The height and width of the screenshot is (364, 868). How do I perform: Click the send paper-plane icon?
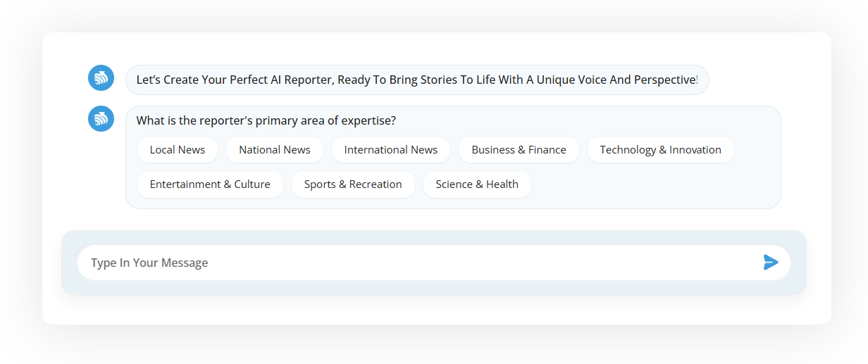coord(771,263)
